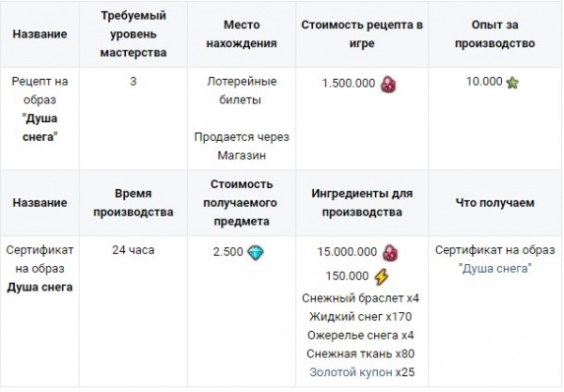Select the "24 часа" production time cell

tap(133, 250)
